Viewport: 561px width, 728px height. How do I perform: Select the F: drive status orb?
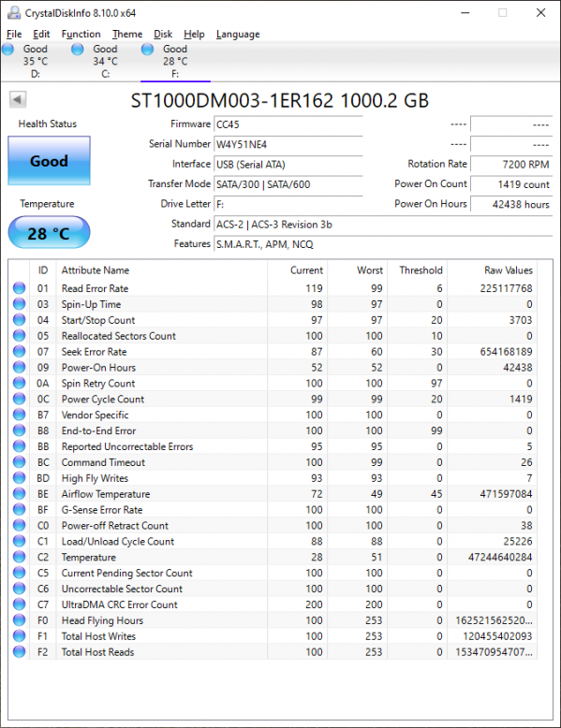147,50
